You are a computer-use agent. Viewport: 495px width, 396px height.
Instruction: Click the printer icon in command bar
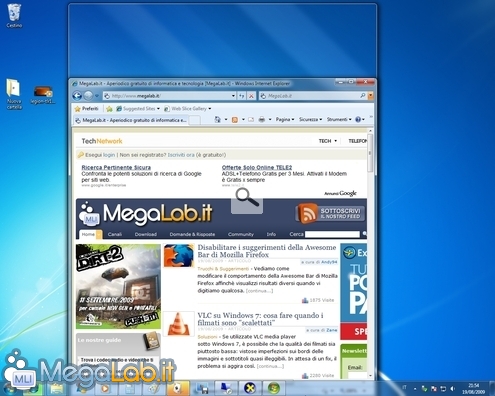pyautogui.click(x=262, y=119)
